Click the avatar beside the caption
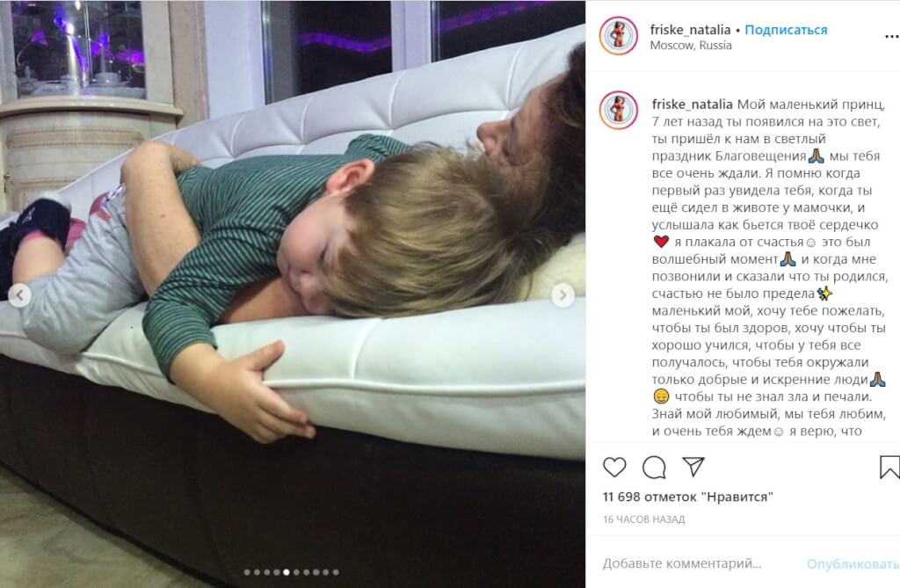The height and width of the screenshot is (588, 900). coord(618,110)
